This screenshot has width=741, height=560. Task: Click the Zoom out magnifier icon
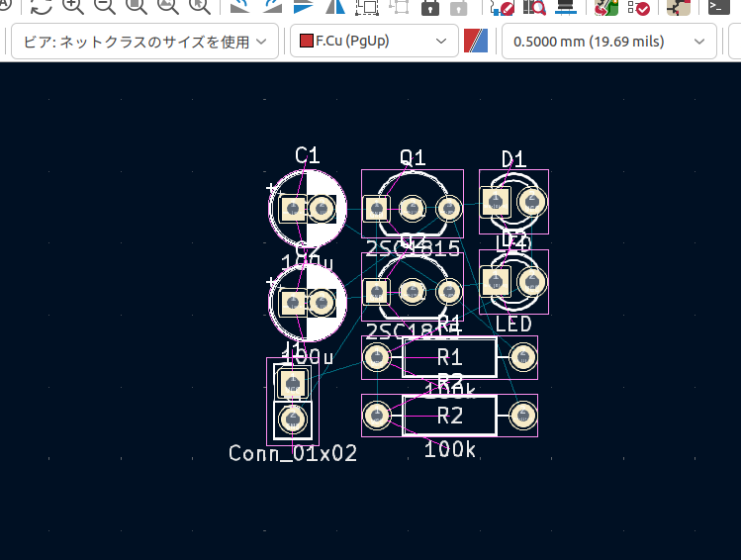point(104,7)
